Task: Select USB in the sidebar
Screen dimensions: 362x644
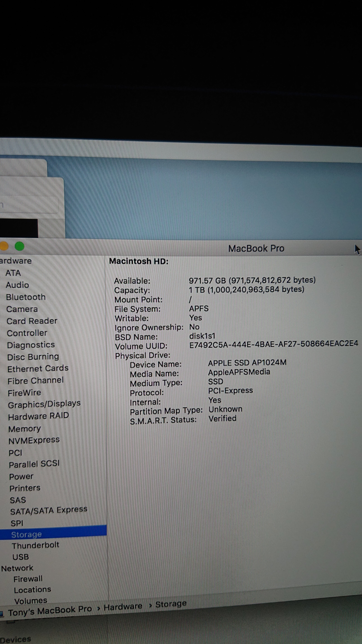Action: coord(21,557)
